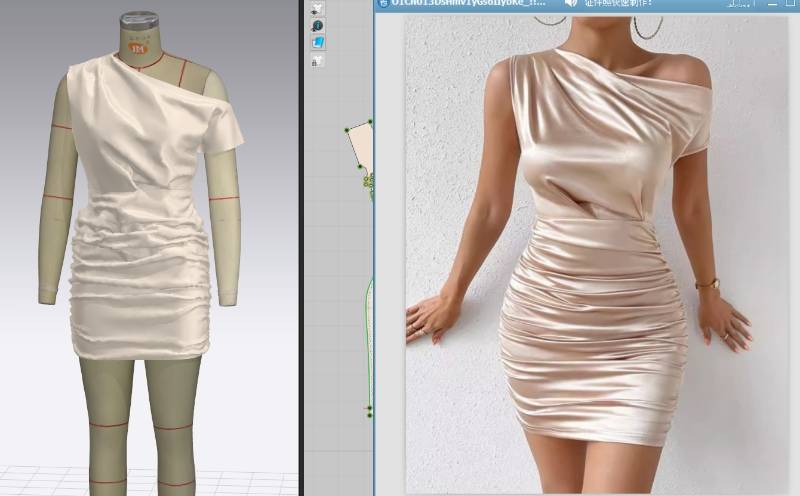Click the cluster of green points below the pattern piece

tap(368, 182)
